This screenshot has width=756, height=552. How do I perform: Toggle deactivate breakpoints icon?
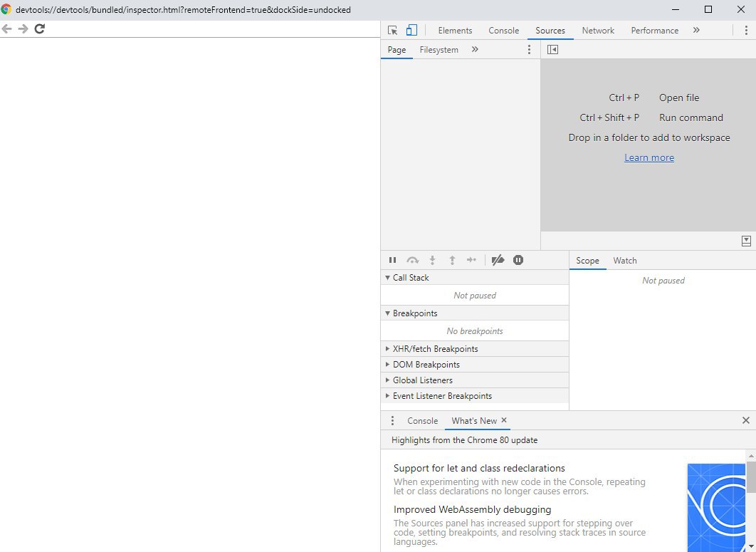click(x=498, y=260)
